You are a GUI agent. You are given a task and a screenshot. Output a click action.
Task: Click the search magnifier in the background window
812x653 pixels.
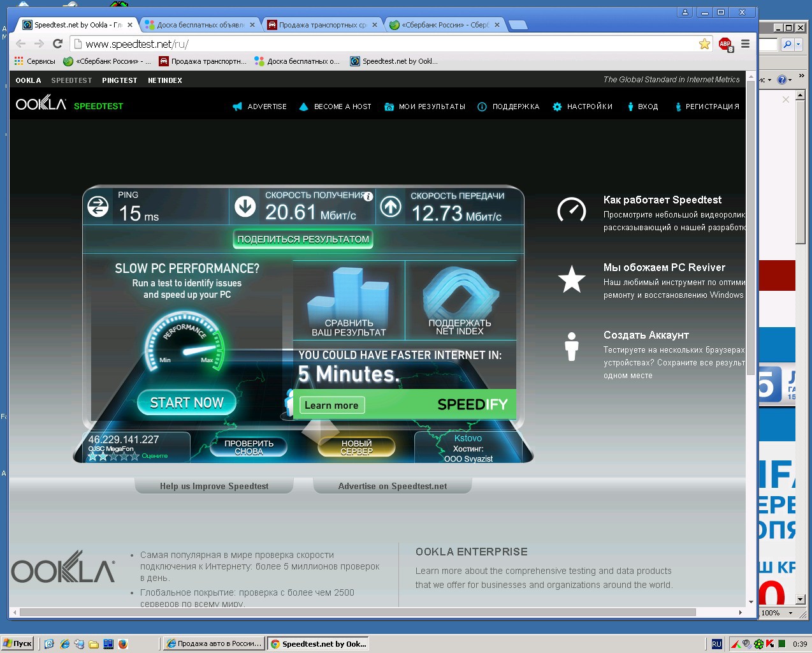[787, 44]
